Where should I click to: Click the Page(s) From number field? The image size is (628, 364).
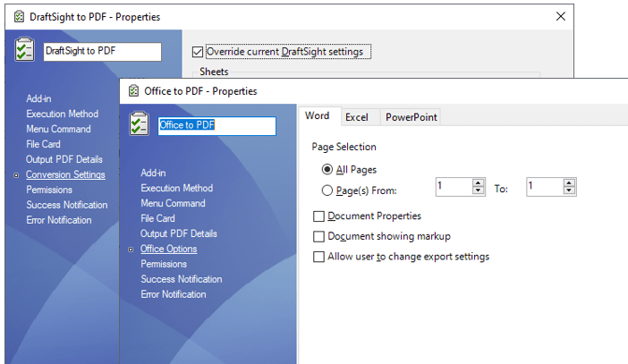[x=454, y=187]
